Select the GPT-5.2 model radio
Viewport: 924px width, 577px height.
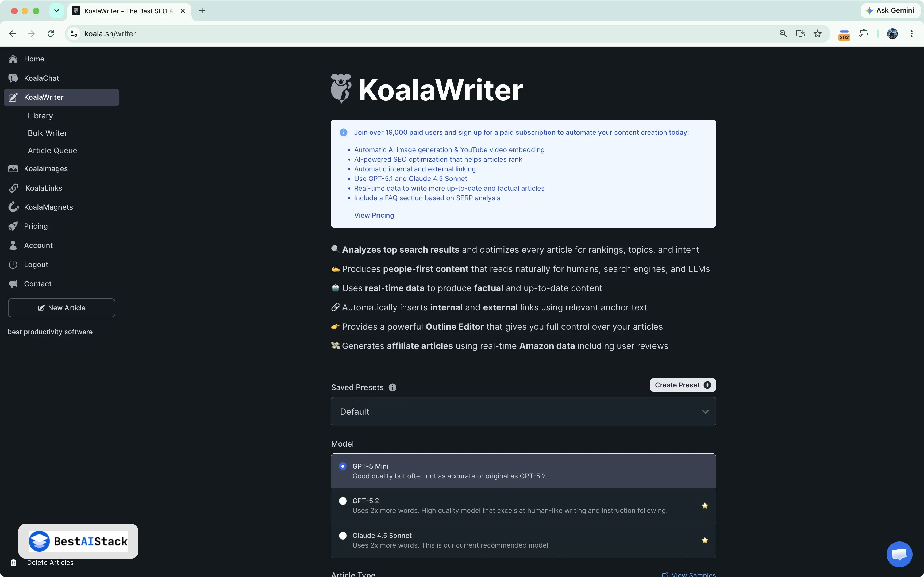point(343,501)
